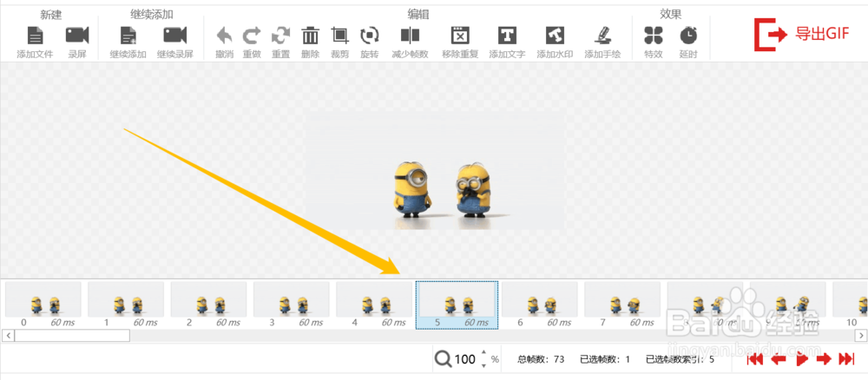The height and width of the screenshot is (380, 868).
Task: Click the minions preview image
Action: pyautogui.click(x=436, y=170)
